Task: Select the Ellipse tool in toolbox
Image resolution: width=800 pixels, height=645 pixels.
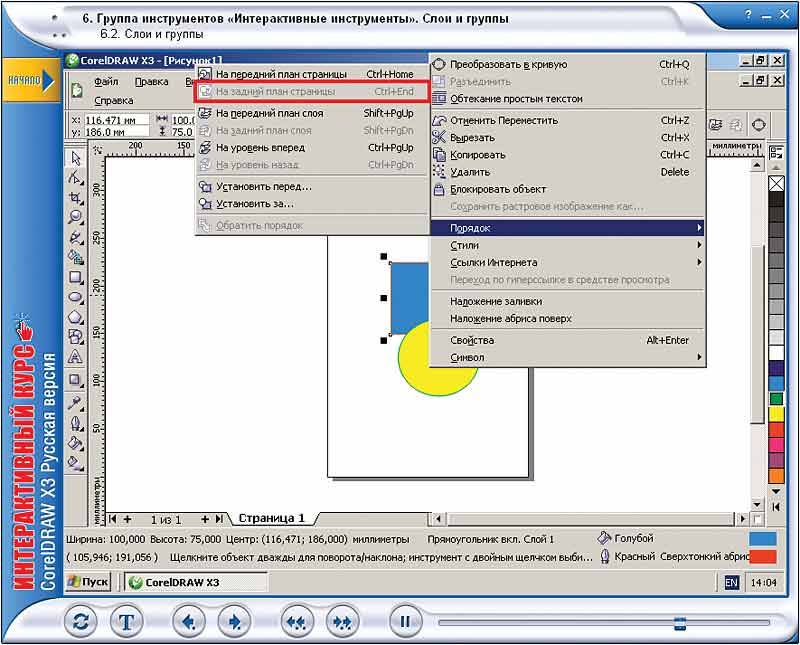Action: click(x=75, y=297)
